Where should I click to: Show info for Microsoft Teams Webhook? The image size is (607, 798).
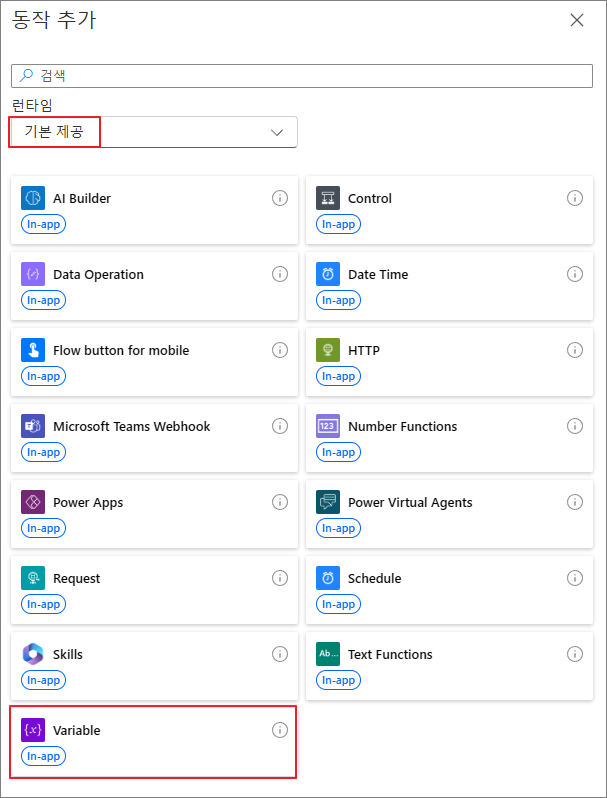[x=280, y=426]
